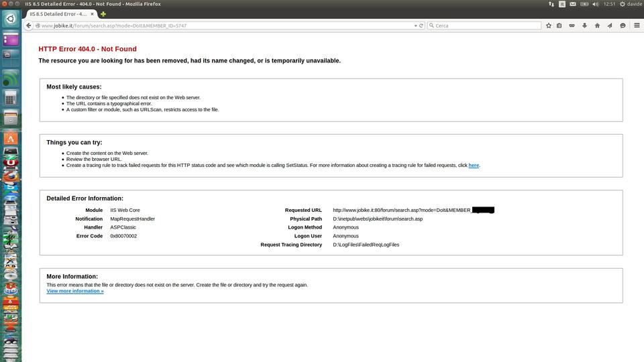Screen dimensions: 644x362
Task: Click 'Most likely causes:' heading
Action: [74, 87]
